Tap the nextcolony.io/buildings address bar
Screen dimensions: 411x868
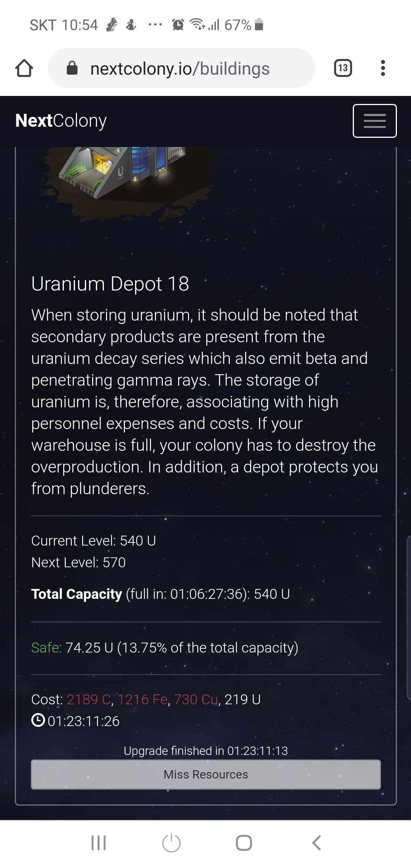(x=182, y=68)
